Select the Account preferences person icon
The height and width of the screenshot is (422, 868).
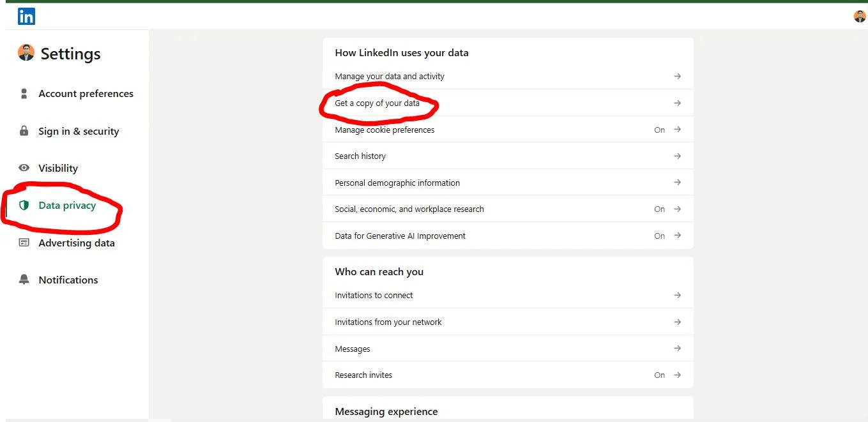(x=24, y=94)
